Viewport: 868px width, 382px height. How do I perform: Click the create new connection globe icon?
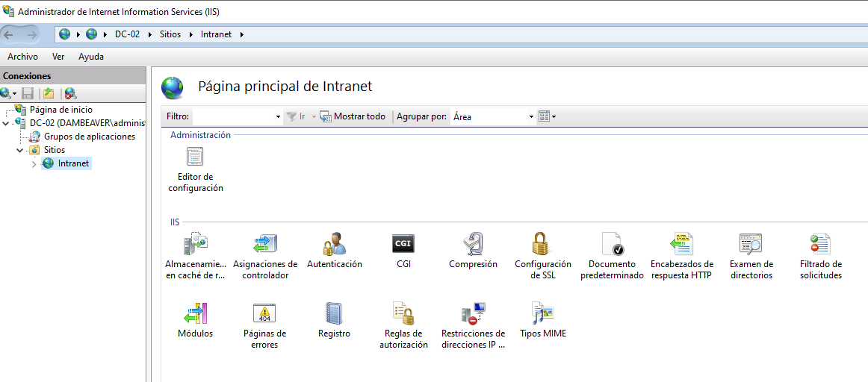click(x=5, y=93)
